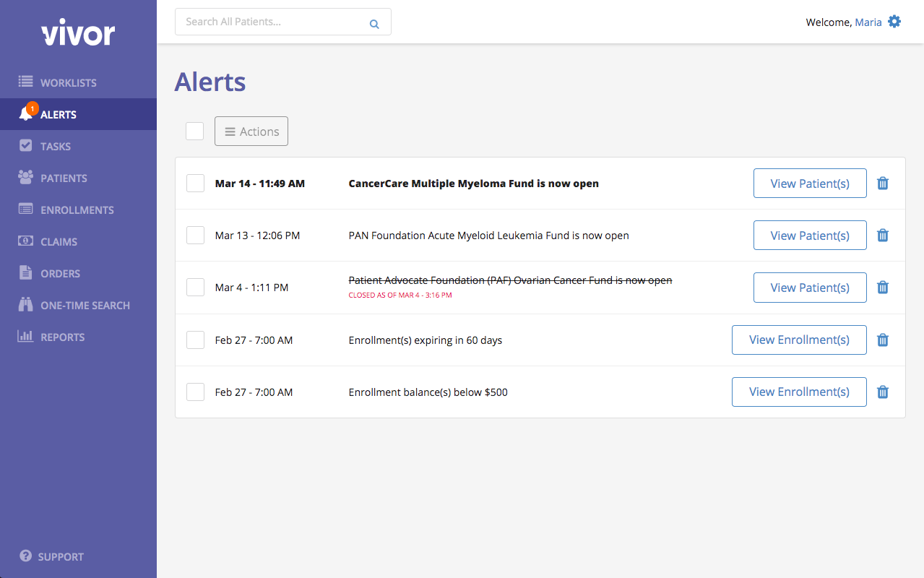Open the Reports page

click(x=78, y=337)
